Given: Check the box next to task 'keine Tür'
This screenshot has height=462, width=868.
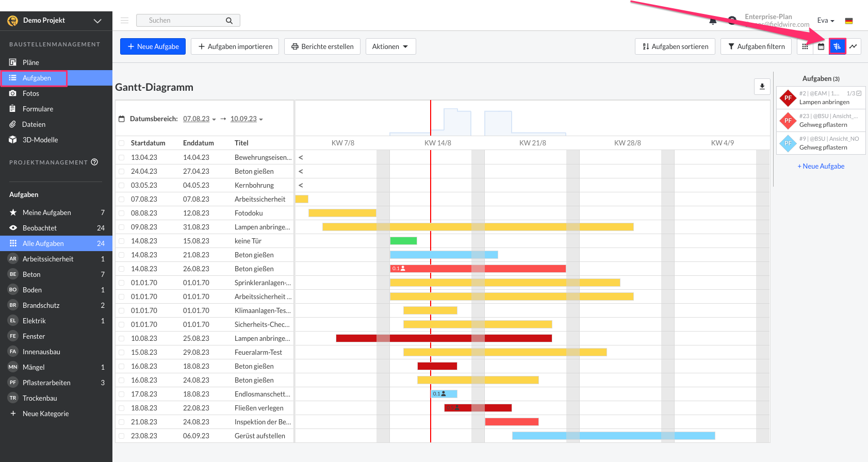Looking at the screenshot, I should (x=122, y=241).
